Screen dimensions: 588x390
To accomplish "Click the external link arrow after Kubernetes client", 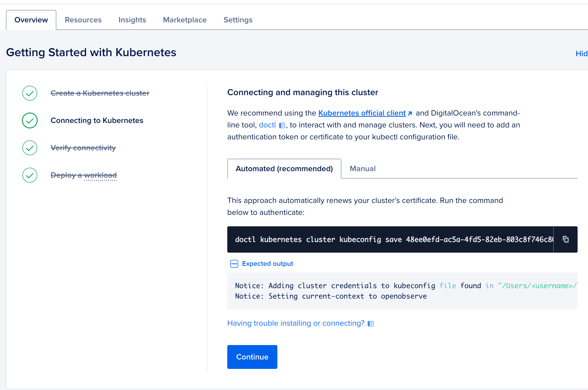I will pyautogui.click(x=410, y=114).
